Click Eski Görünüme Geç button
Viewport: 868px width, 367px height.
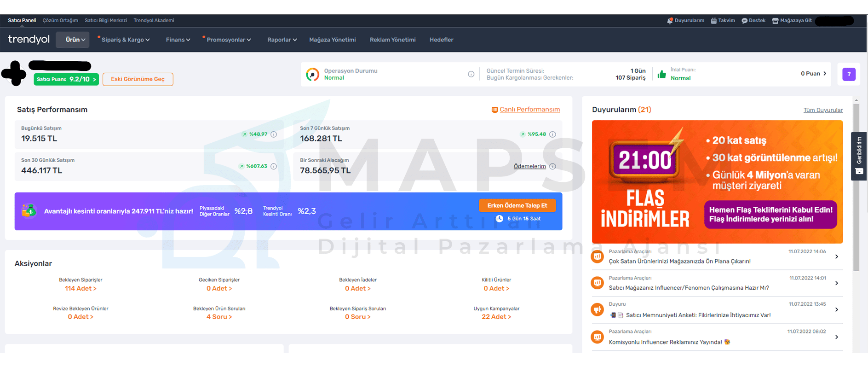coord(138,79)
